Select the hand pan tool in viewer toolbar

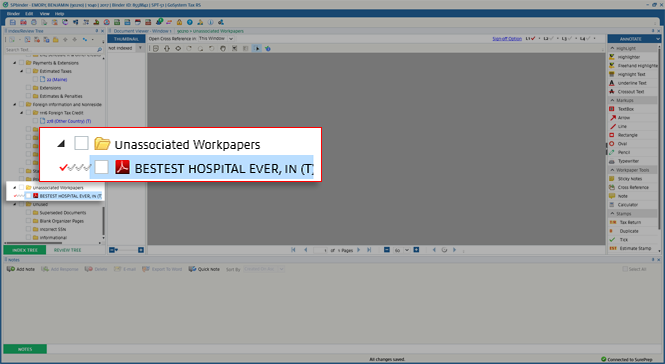tap(223, 48)
